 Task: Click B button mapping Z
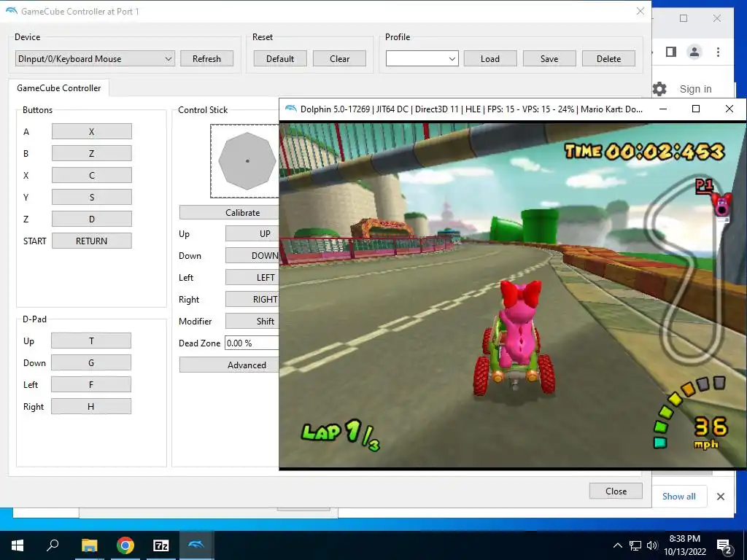(91, 153)
